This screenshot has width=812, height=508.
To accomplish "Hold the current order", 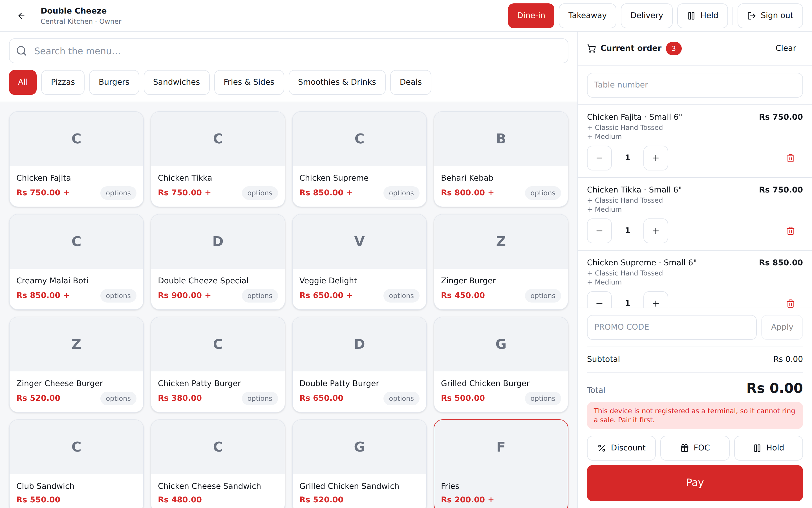I will (768, 448).
